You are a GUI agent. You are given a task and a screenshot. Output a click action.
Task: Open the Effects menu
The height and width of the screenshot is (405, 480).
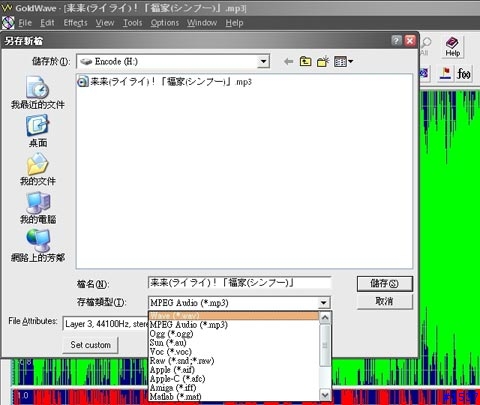[75, 23]
